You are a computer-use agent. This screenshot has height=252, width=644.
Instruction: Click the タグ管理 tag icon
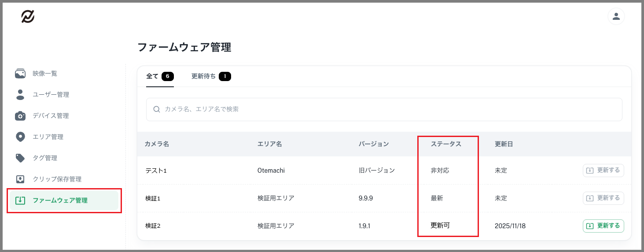(x=20, y=158)
